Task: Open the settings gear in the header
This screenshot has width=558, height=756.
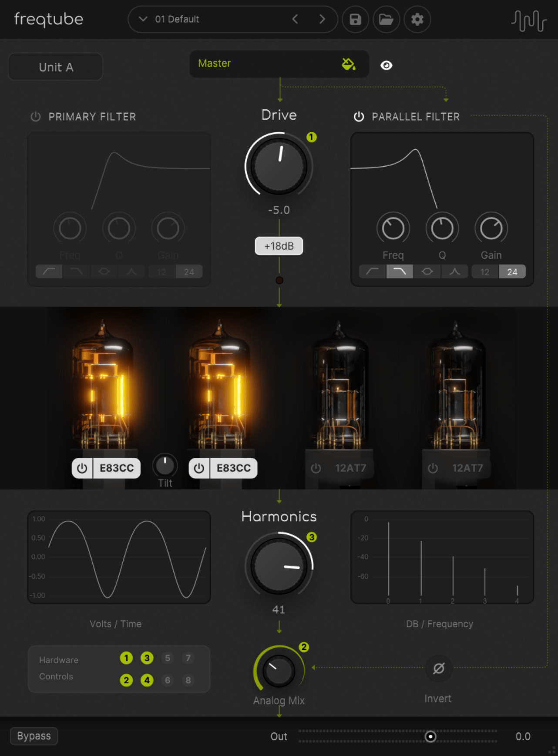Action: point(417,20)
